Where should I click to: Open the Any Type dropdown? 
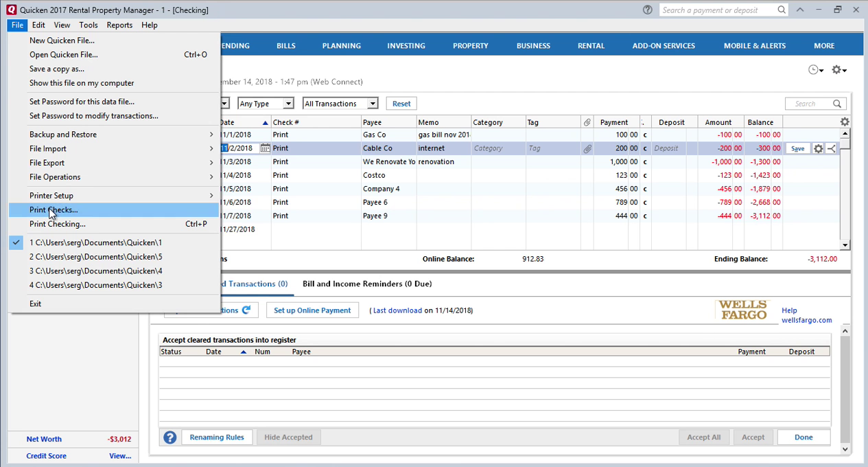(265, 103)
